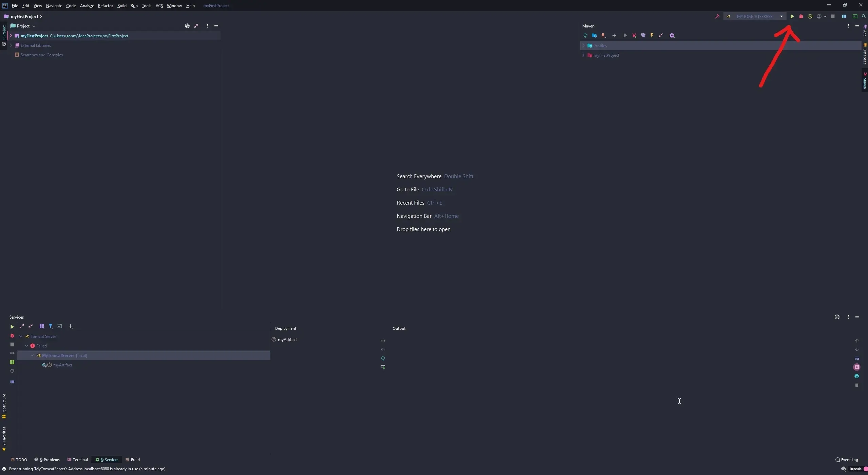Viewport: 868px width, 475px height.
Task: Open Dracula theme switcher in status bar
Action: tap(855, 469)
